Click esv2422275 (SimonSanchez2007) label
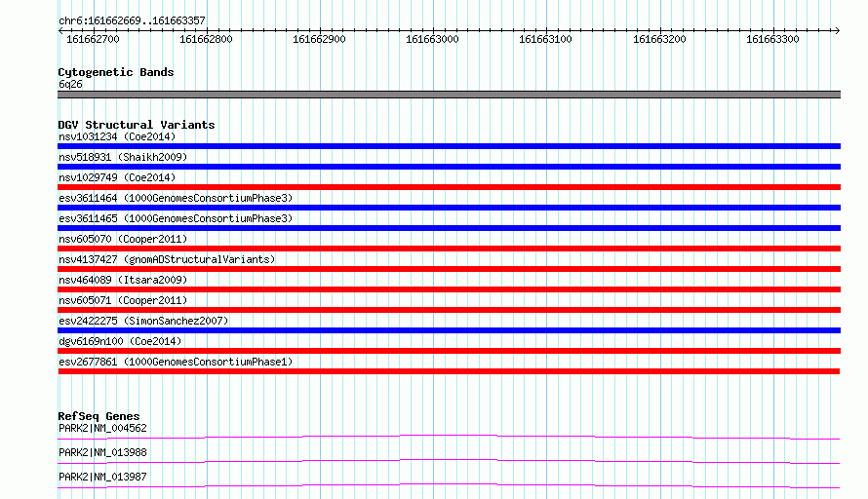 [x=143, y=321]
